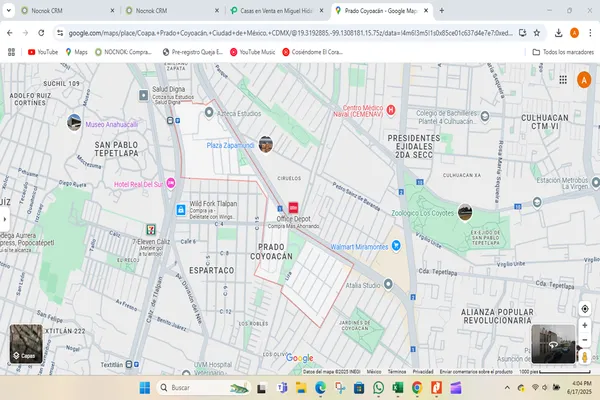Show hidden system tray icons chevron
The width and height of the screenshot is (600, 400).
pos(507,388)
